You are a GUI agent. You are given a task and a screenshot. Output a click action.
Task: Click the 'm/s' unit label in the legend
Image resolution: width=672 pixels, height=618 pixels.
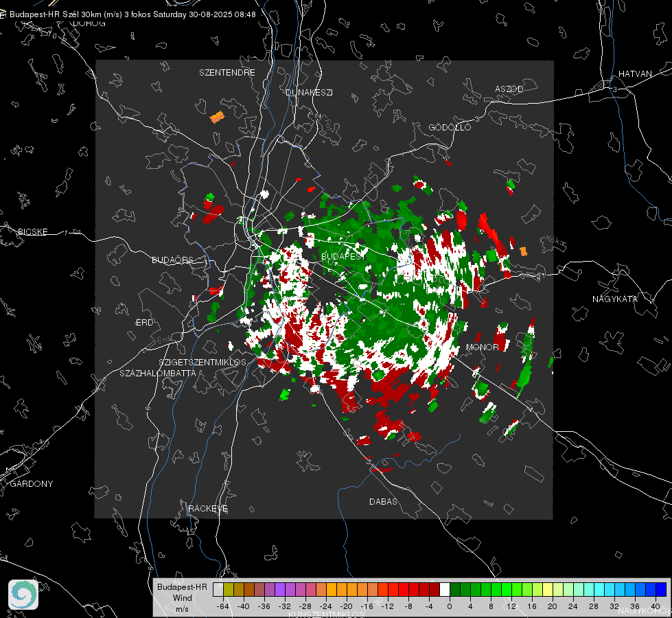pyautogui.click(x=182, y=608)
